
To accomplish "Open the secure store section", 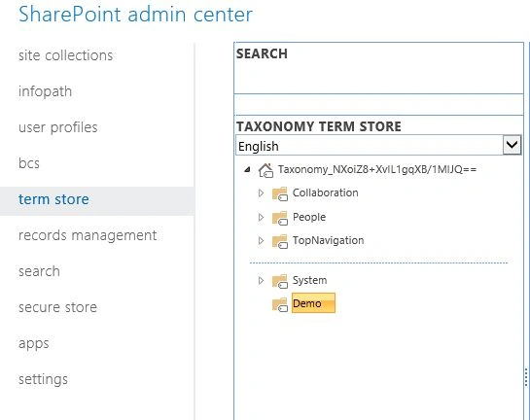I will 57,307.
